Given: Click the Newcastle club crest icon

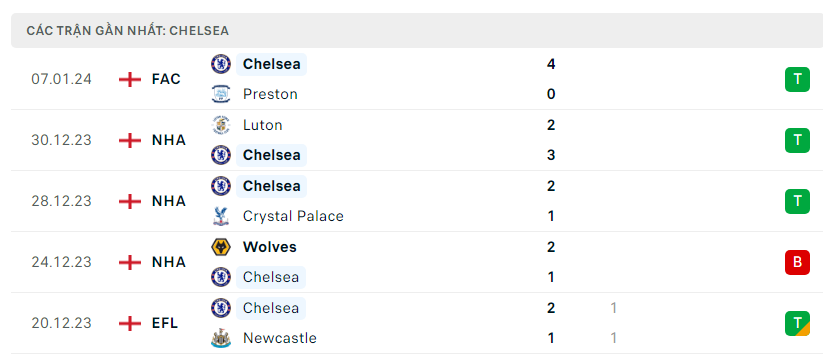Looking at the screenshot, I should click(221, 338).
